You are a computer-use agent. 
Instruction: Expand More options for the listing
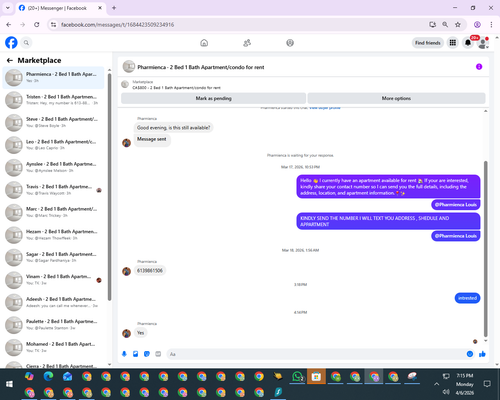[x=396, y=98]
